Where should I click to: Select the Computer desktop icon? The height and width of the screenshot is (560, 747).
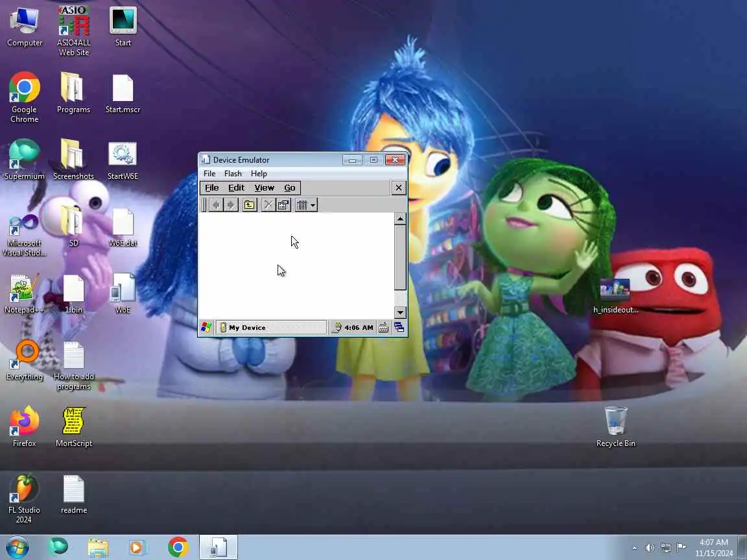coord(24,27)
